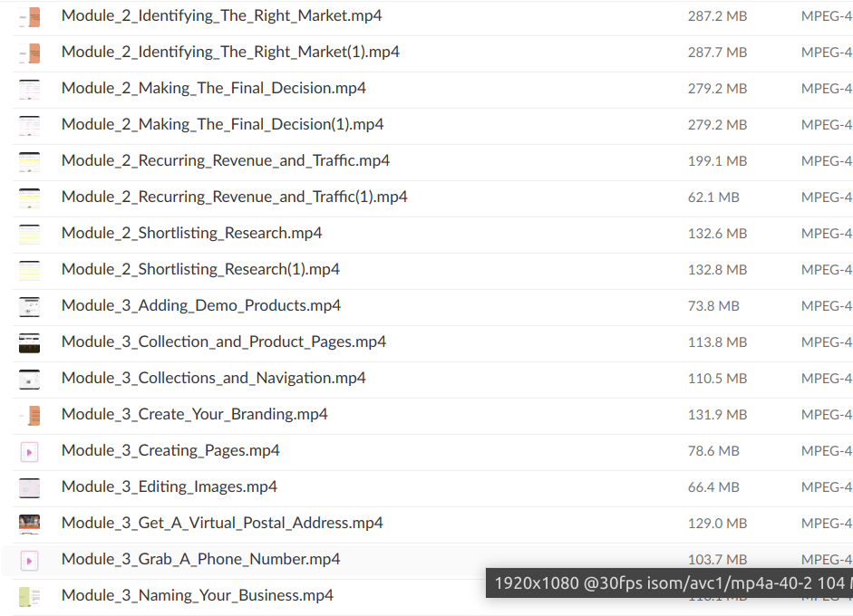The width and height of the screenshot is (853, 616).
Task: Click thumbnail of Module_3_Collection_and_Product_Pages.mp4
Action: [x=29, y=342]
